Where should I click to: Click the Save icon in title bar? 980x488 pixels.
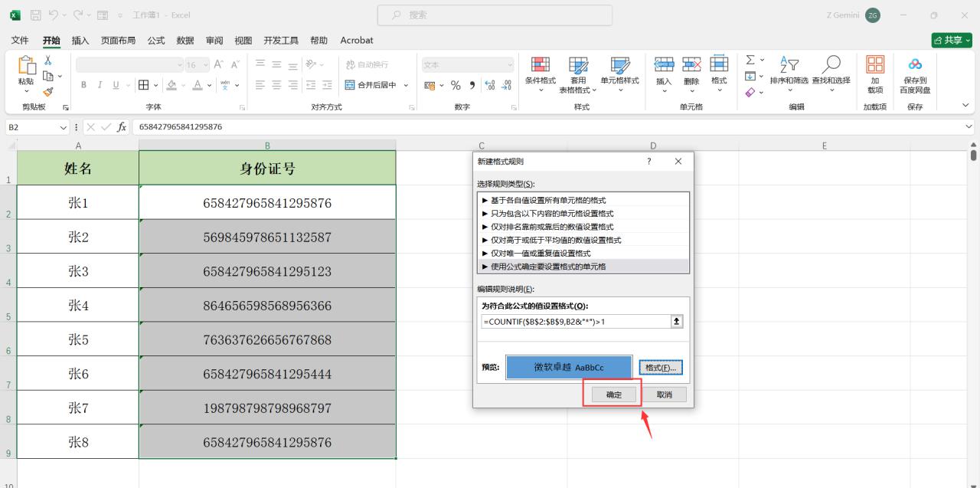coord(36,15)
